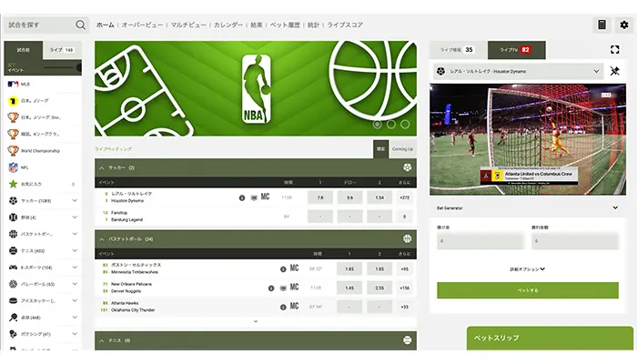This screenshot has width=637, height=364.
Task: Open カレンダー in top navigation
Action: [228, 25]
